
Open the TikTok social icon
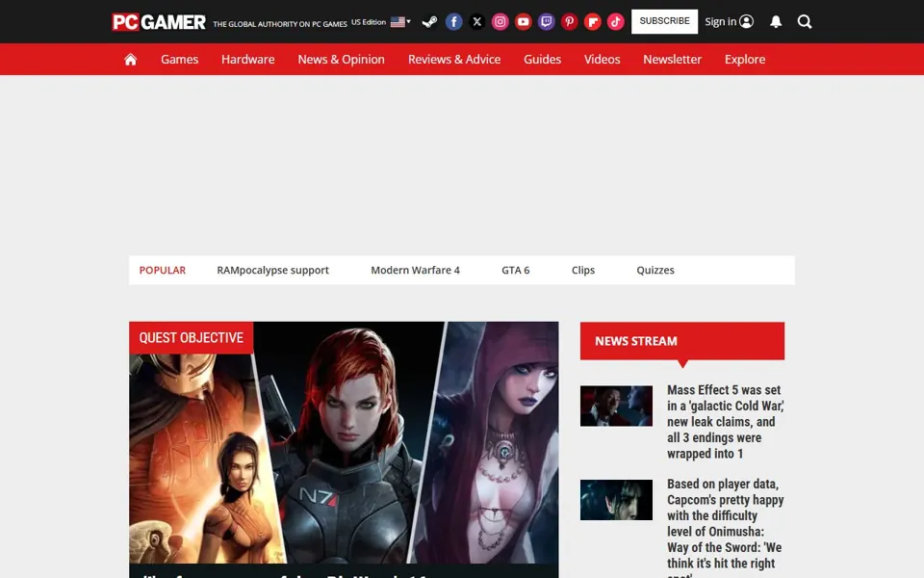(615, 22)
